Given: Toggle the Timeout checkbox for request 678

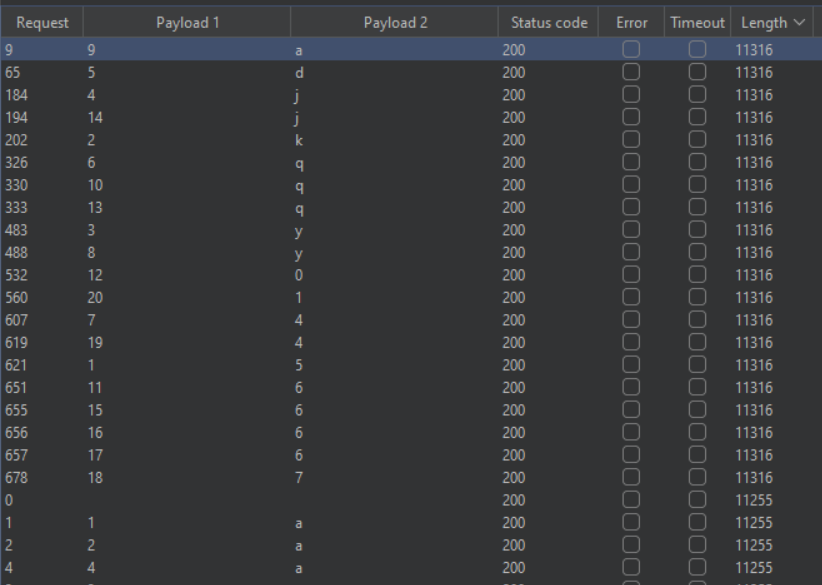Looking at the screenshot, I should [x=697, y=477].
